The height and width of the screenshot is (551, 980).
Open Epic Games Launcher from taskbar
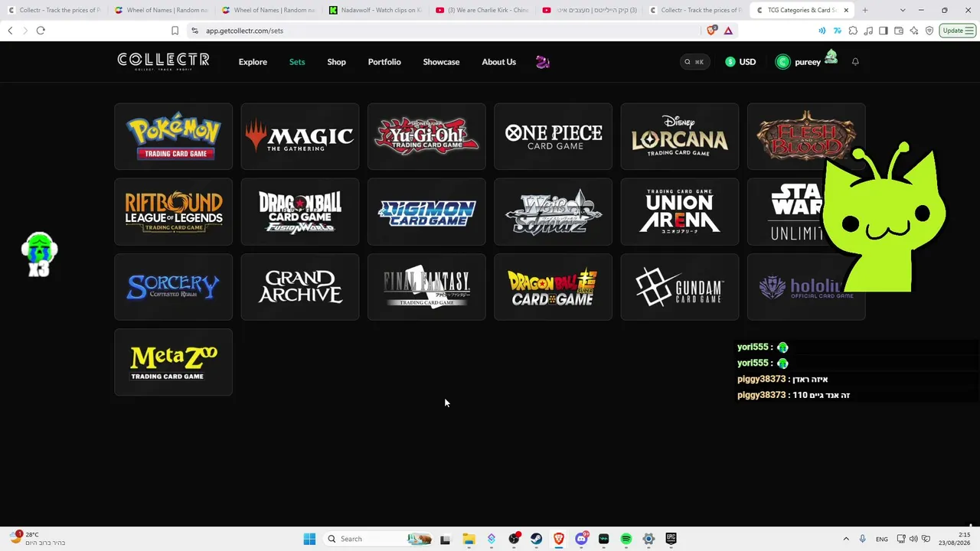[671, 539]
